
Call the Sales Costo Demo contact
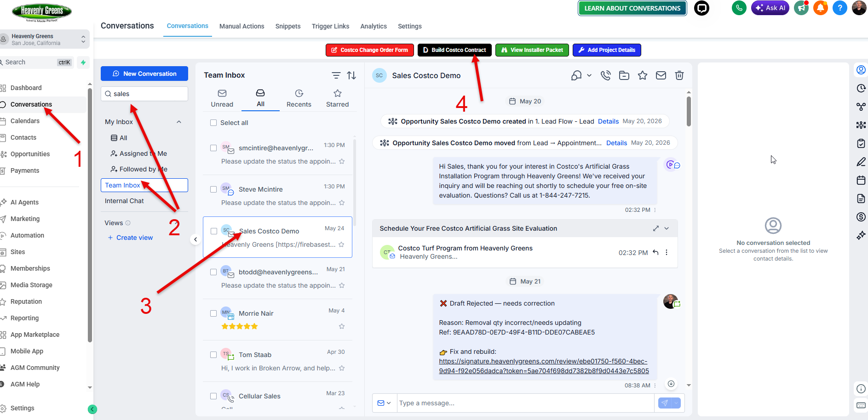605,75
